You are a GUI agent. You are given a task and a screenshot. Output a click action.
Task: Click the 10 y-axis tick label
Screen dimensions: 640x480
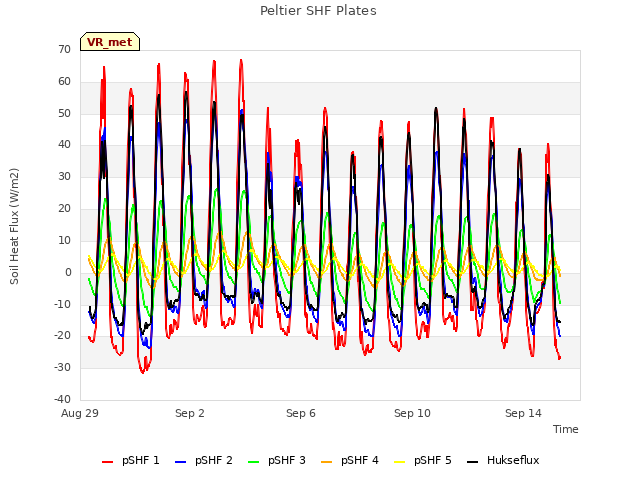pyautogui.click(x=64, y=240)
